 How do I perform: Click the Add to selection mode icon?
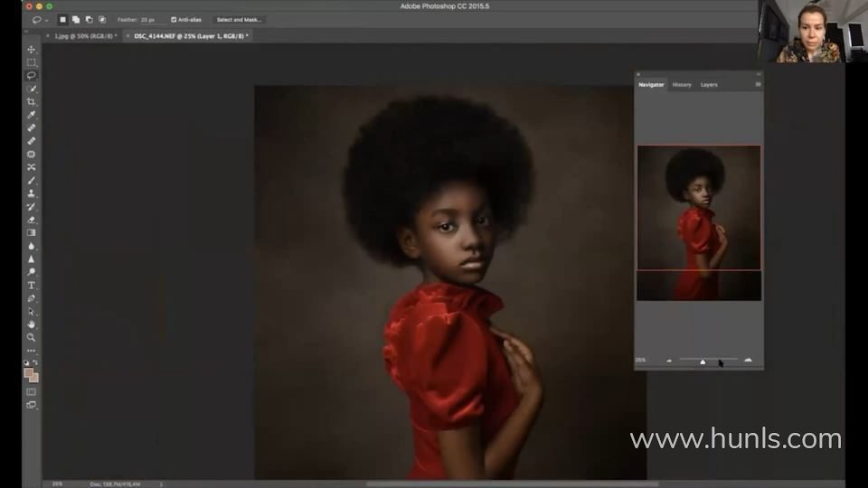(76, 19)
